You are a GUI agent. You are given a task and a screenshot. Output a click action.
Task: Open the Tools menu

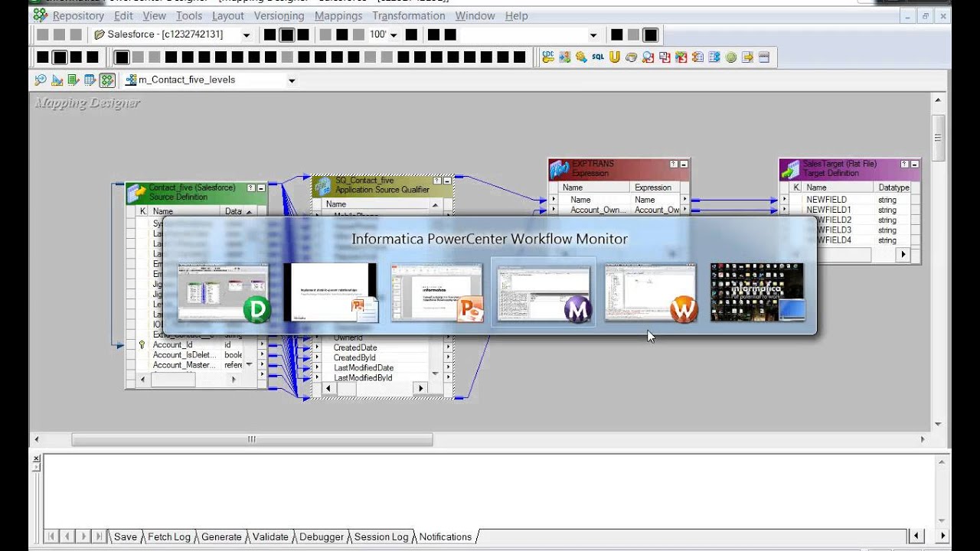coord(189,15)
